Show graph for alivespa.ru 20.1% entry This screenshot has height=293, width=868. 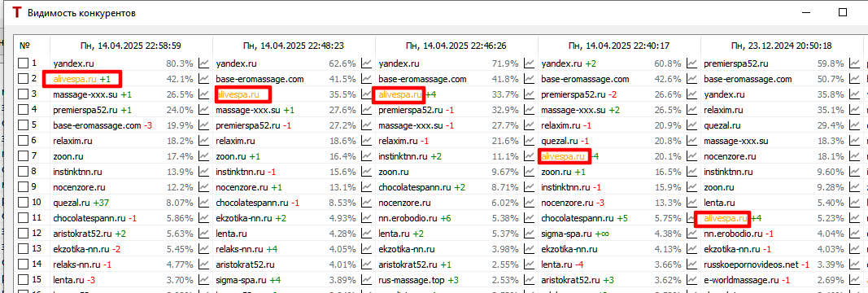692,157
